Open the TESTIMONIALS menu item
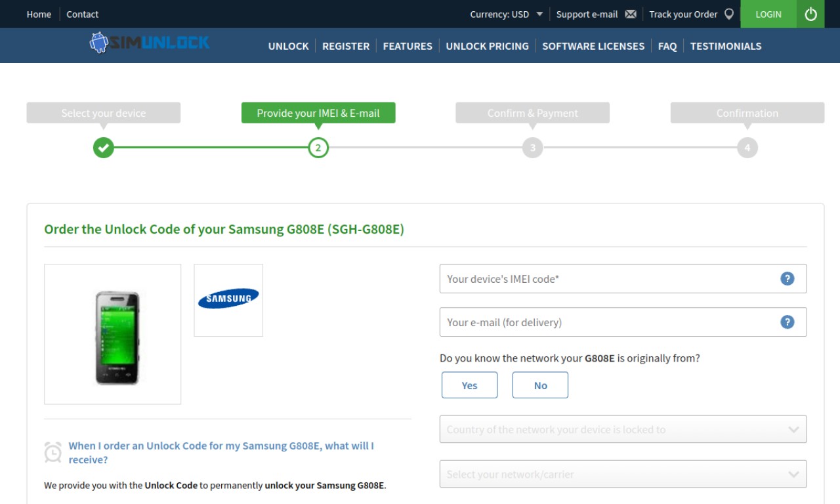Image resolution: width=840 pixels, height=504 pixels. pyautogui.click(x=726, y=46)
